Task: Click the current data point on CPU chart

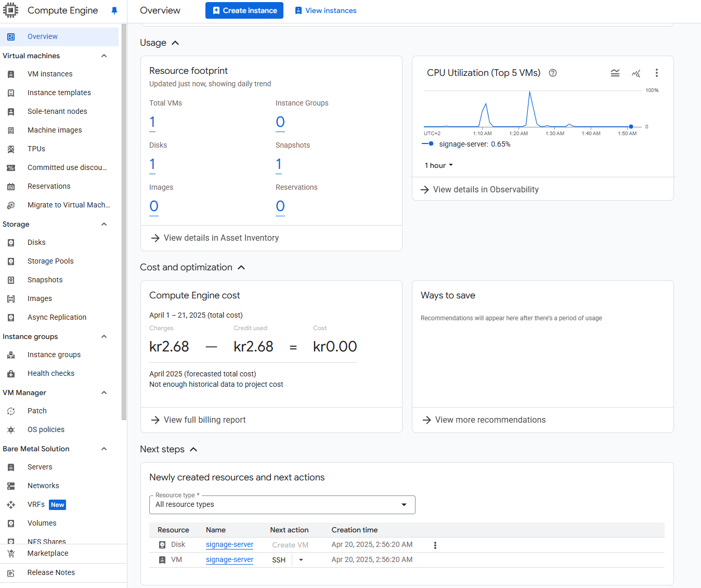Action: click(x=631, y=126)
